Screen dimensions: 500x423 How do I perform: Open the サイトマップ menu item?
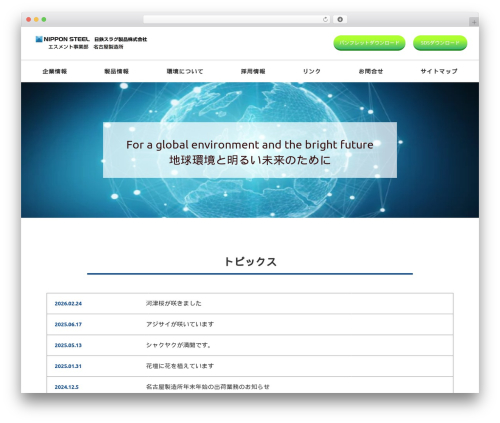coord(439,71)
